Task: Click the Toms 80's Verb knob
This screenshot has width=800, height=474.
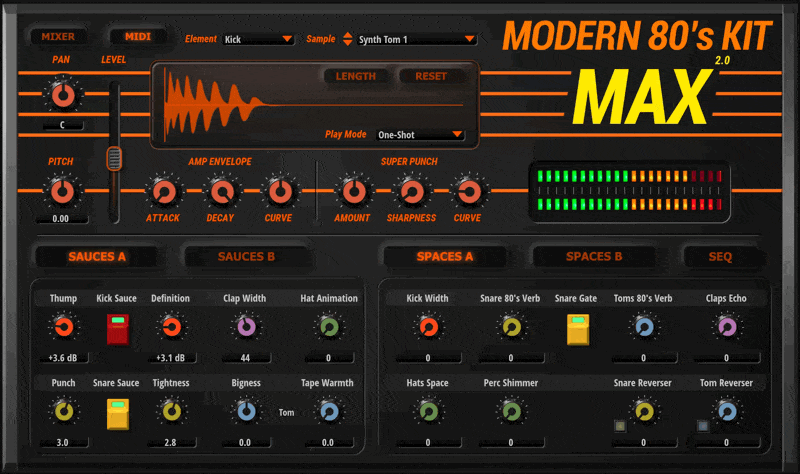Action: [643, 327]
